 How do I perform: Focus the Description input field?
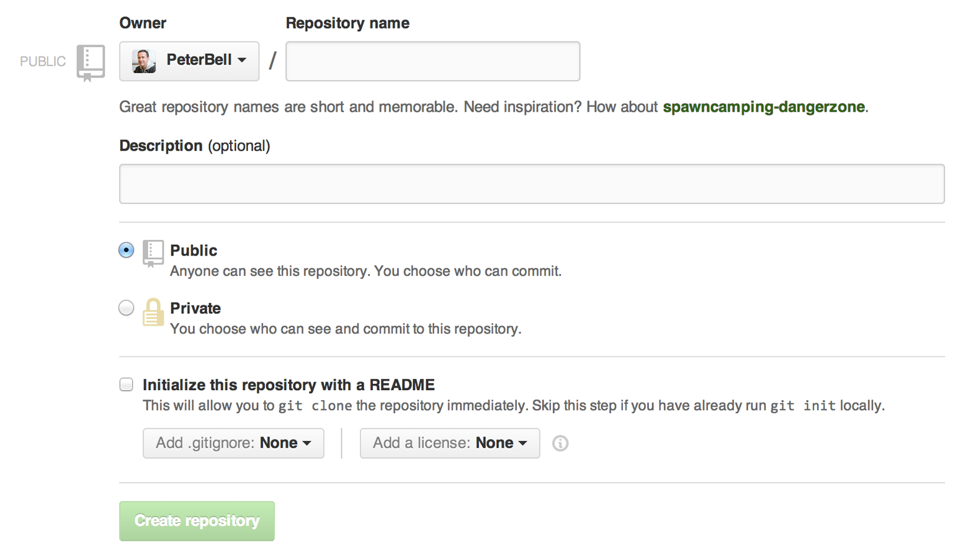tap(532, 184)
